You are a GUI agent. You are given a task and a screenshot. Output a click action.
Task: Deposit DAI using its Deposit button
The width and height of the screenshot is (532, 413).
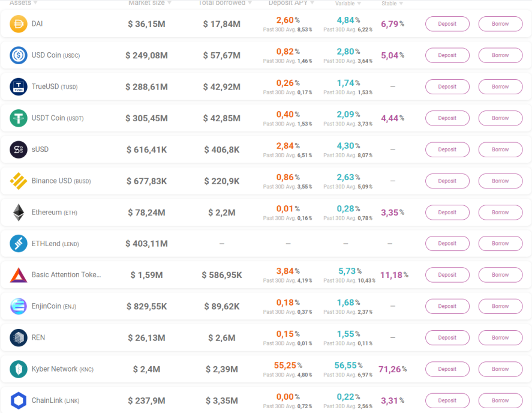[x=447, y=24]
